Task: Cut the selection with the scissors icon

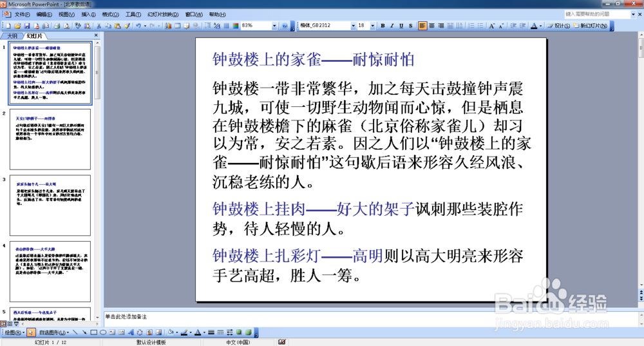Action: pos(99,26)
